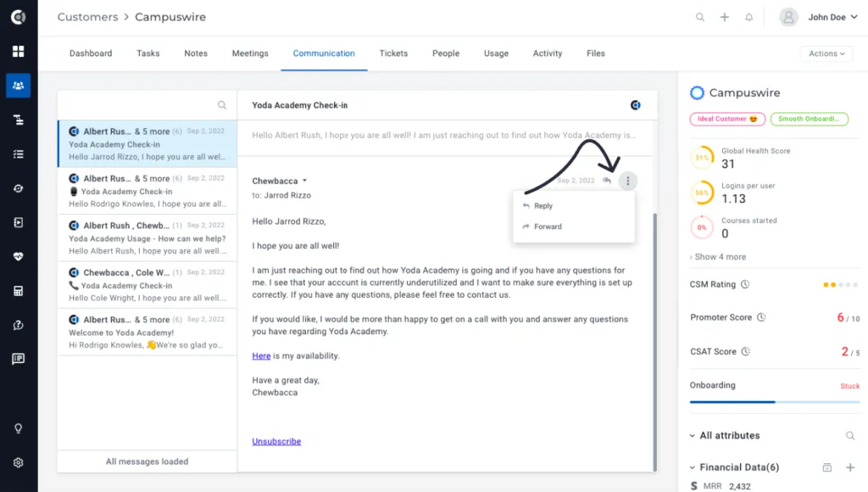Search messages with the list magnifier icon

pyautogui.click(x=222, y=104)
